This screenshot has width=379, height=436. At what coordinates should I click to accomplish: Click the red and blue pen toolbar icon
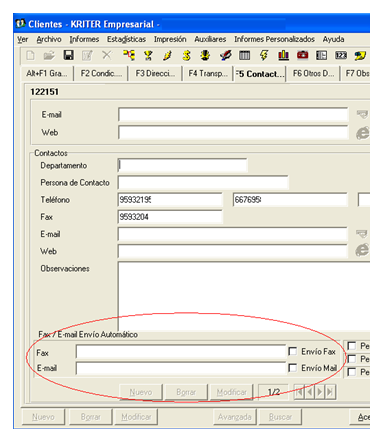point(225,55)
